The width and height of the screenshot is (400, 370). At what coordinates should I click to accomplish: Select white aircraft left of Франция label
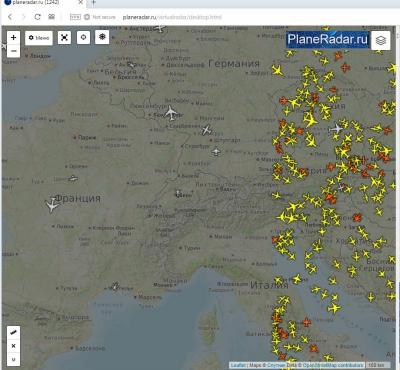[52, 205]
